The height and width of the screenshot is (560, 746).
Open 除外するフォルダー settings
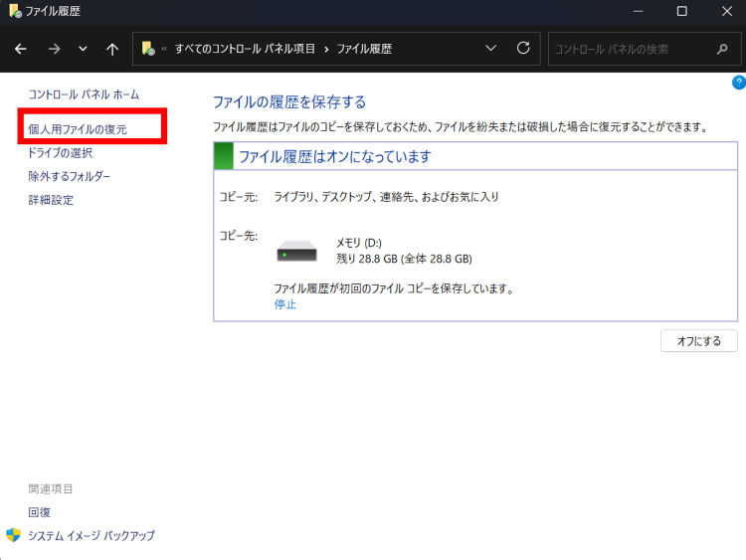coord(70,176)
